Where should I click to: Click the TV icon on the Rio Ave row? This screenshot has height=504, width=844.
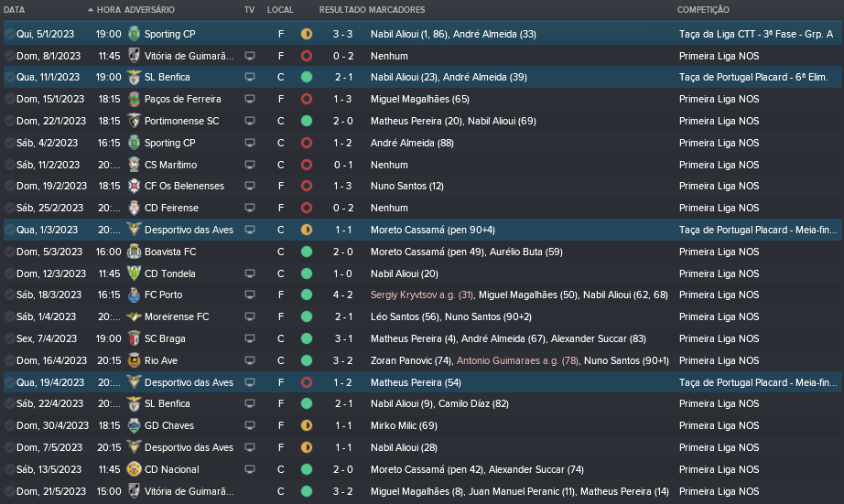[250, 360]
